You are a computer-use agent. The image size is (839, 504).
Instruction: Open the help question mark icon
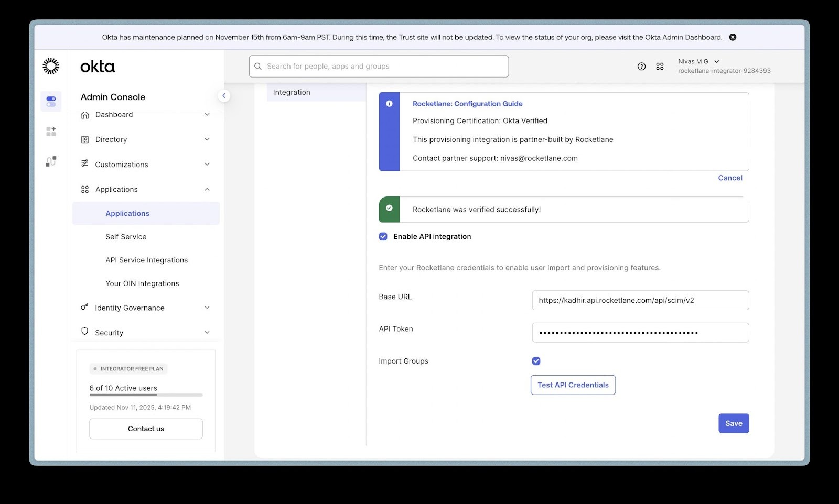point(641,67)
